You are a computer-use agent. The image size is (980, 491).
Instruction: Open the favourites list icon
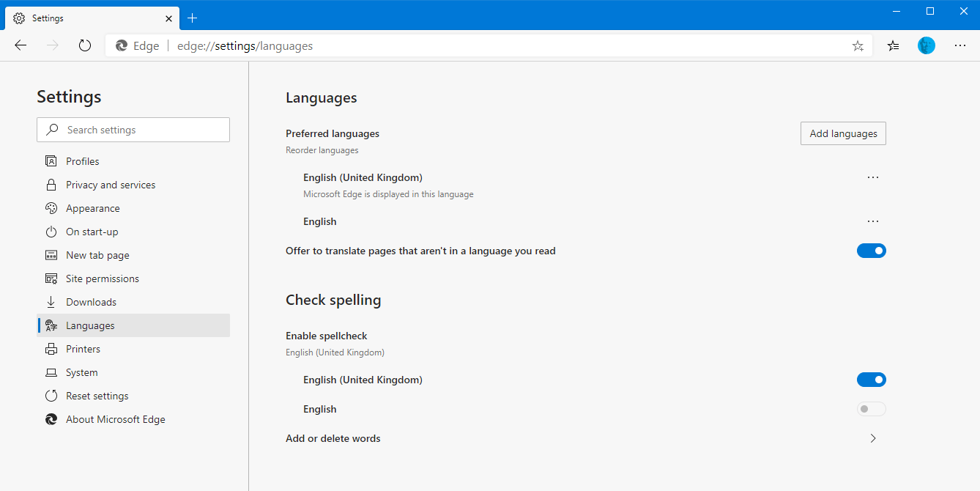893,45
